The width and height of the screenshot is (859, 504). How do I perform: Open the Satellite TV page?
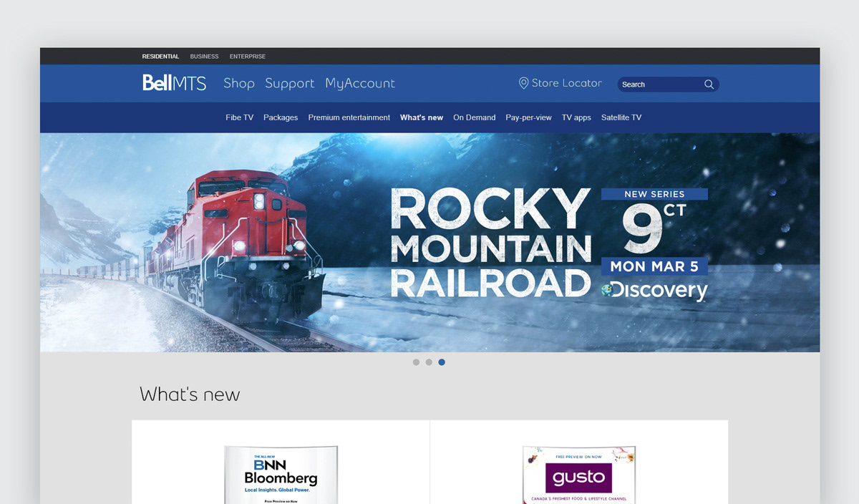click(621, 117)
